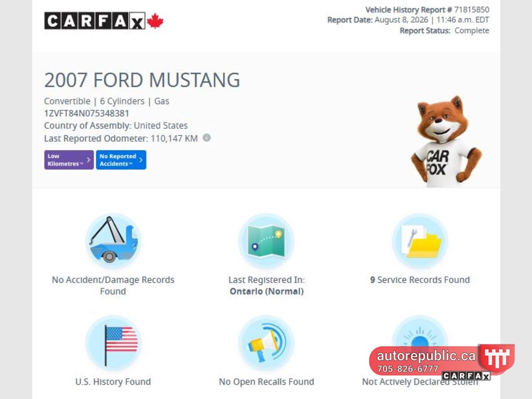Viewport: 532px width, 399px height.
Task: Select the report number 71815850
Action: point(472,10)
